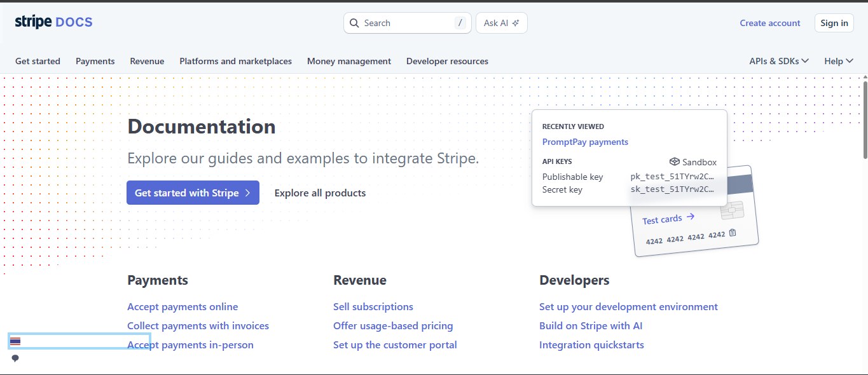The width and height of the screenshot is (868, 375).
Task: Open the Developer resources nav tab
Action: (447, 61)
